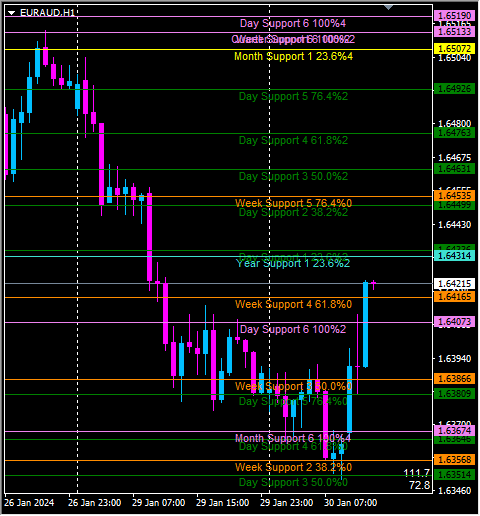Select the green 1.64763 price label
The image size is (480, 516).
455,133
